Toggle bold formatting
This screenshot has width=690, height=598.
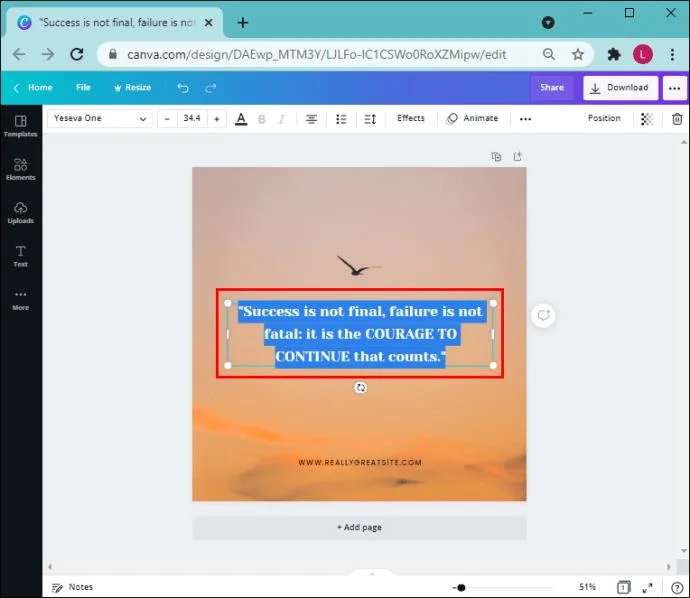click(x=262, y=119)
